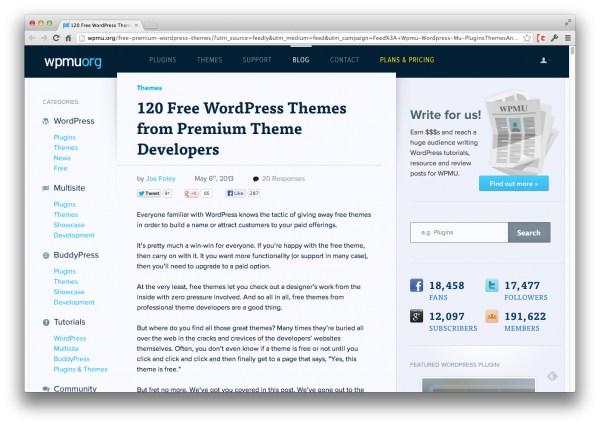Click the Facebook Like button
Image resolution: width=600 pixels, height=426 pixels.
(235, 193)
